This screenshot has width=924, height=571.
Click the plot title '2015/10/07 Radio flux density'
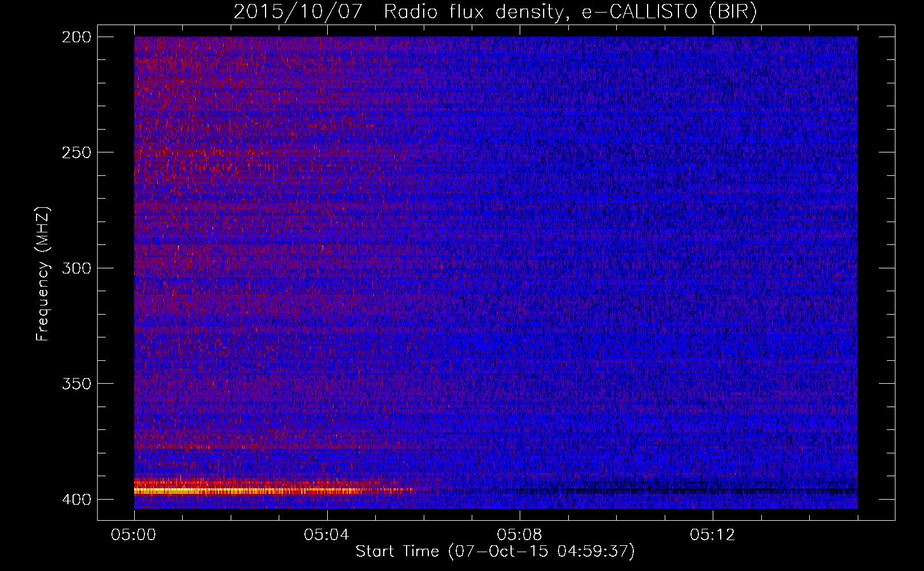(x=495, y=12)
